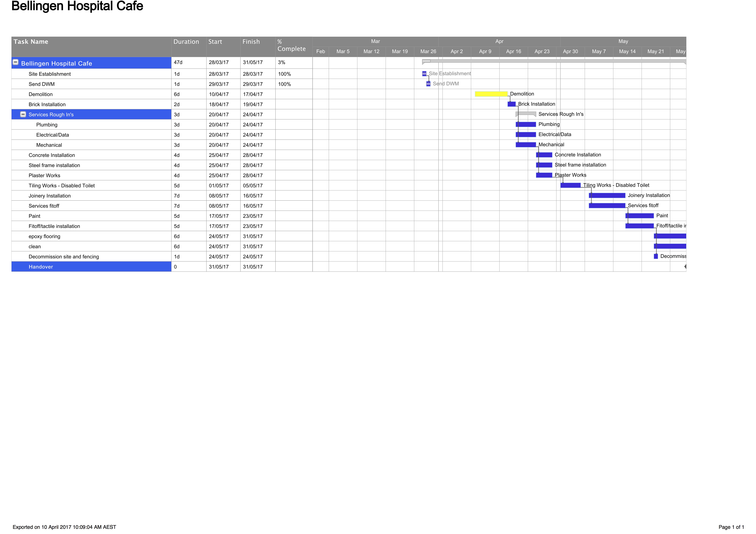
Task: Click Brick Installation's 2d duration cell
Action: (x=189, y=105)
